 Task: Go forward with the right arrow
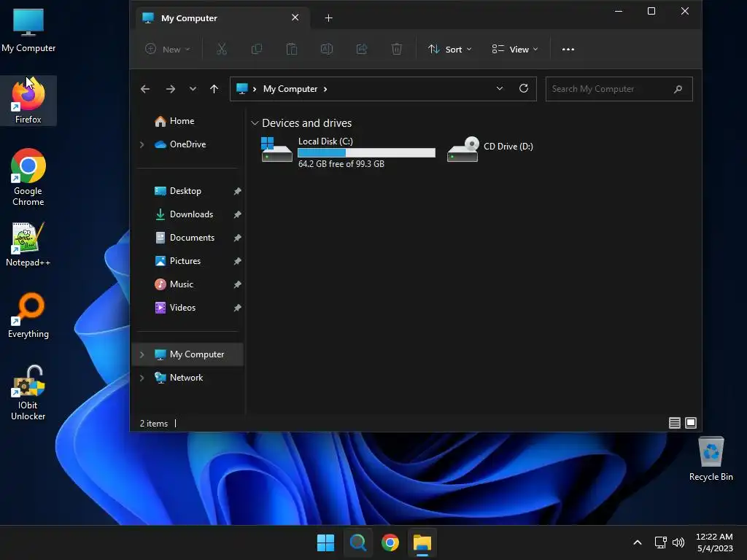[170, 89]
